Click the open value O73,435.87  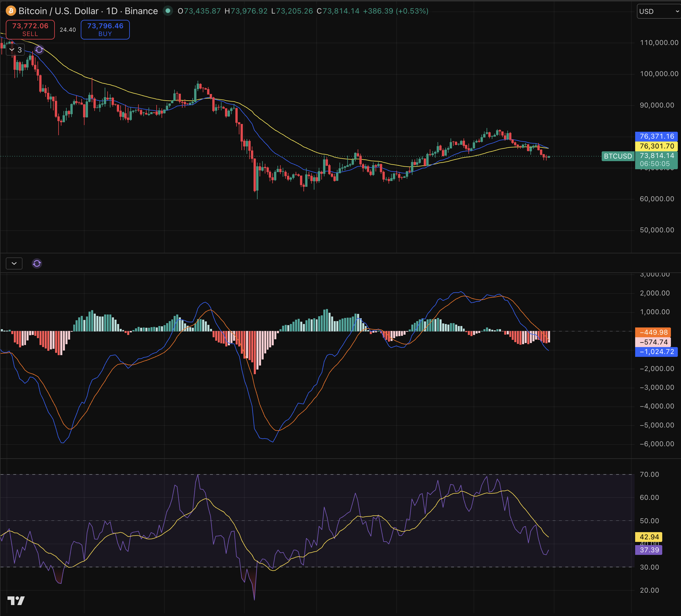click(x=199, y=11)
